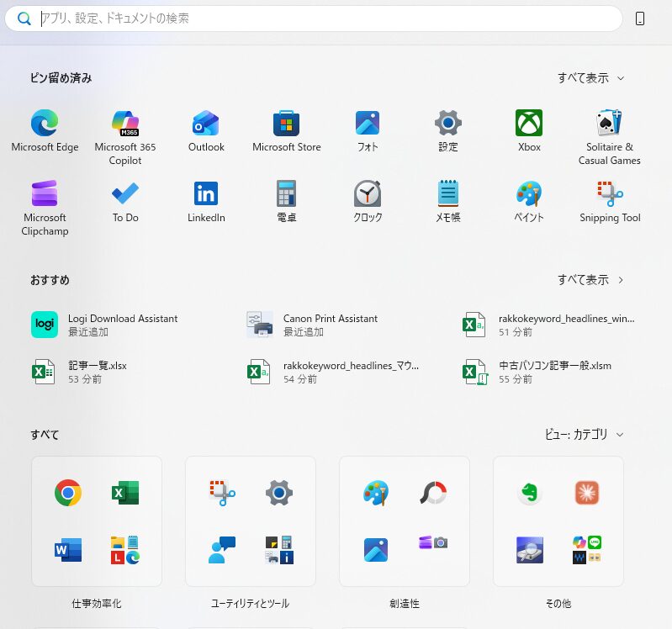The width and height of the screenshot is (672, 629).
Task: Open the ビュー: カテゴリ view dropdown
Action: [x=585, y=435]
